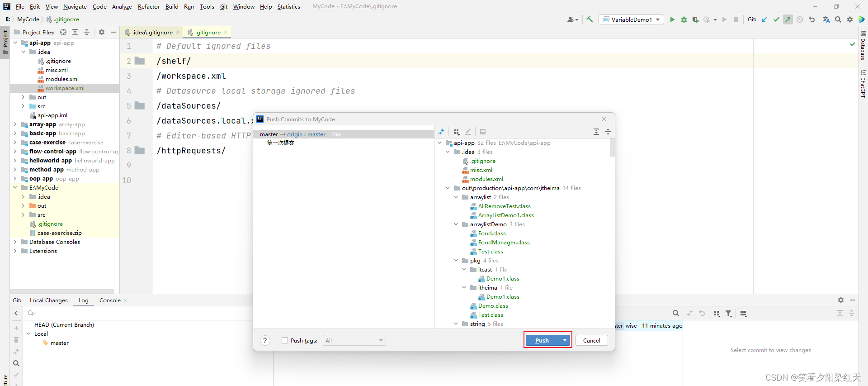
Task: Select case-exercise.zip in project tree
Action: click(x=60, y=233)
